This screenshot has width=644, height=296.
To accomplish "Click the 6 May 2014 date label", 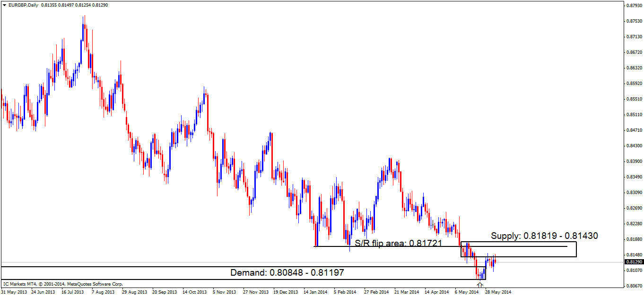I will pyautogui.click(x=466, y=292).
